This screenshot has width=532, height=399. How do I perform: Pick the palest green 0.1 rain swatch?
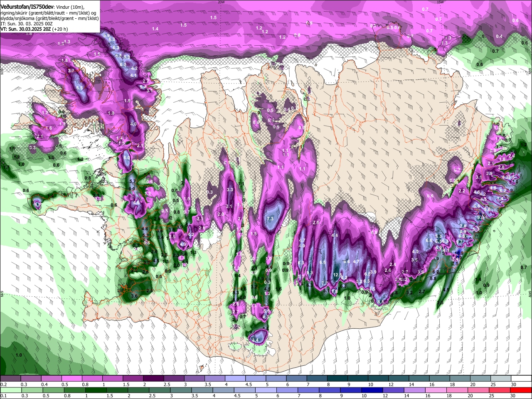pyautogui.click(x=11, y=390)
